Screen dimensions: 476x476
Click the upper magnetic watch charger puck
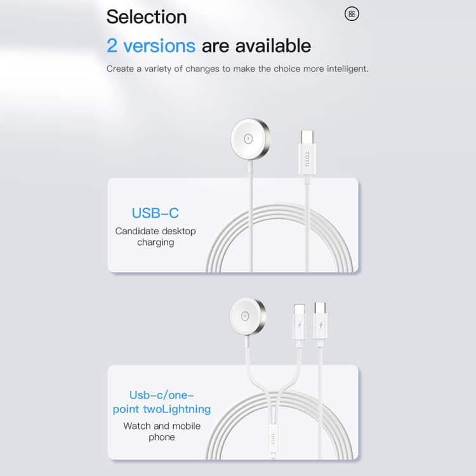click(x=250, y=139)
